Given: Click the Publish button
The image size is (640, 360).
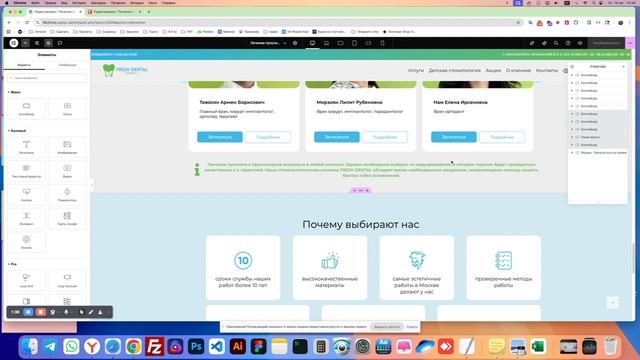Looking at the screenshot, I should 606,43.
